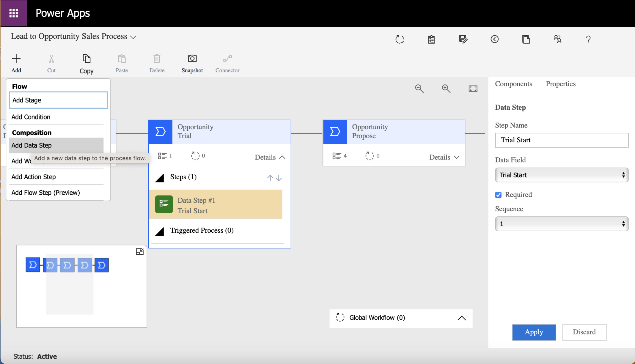Screen dimensions: 635x364
Task: Expand Details of Opportunity Propose stage
Action: pyautogui.click(x=444, y=157)
